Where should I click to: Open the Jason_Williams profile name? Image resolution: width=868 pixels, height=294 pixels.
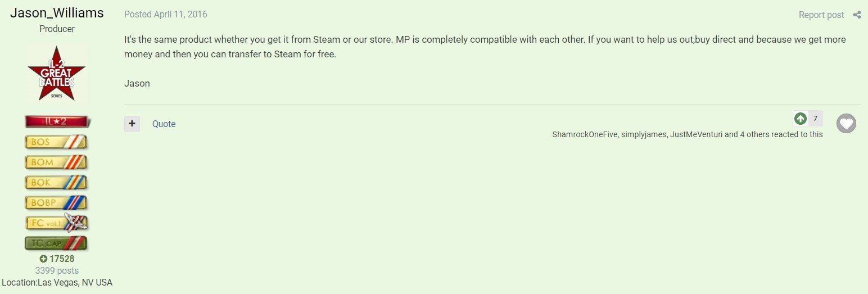tap(57, 13)
